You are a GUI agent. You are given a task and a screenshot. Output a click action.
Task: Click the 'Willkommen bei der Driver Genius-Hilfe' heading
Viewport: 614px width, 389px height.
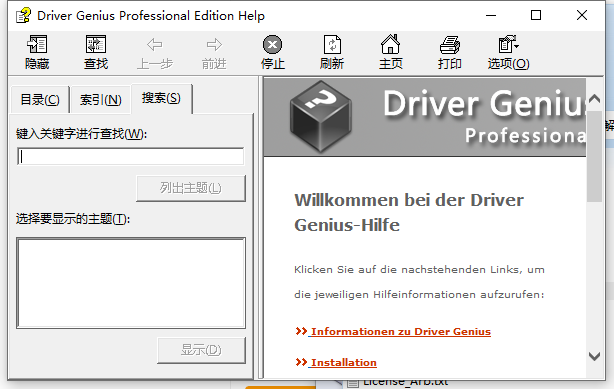coord(409,212)
